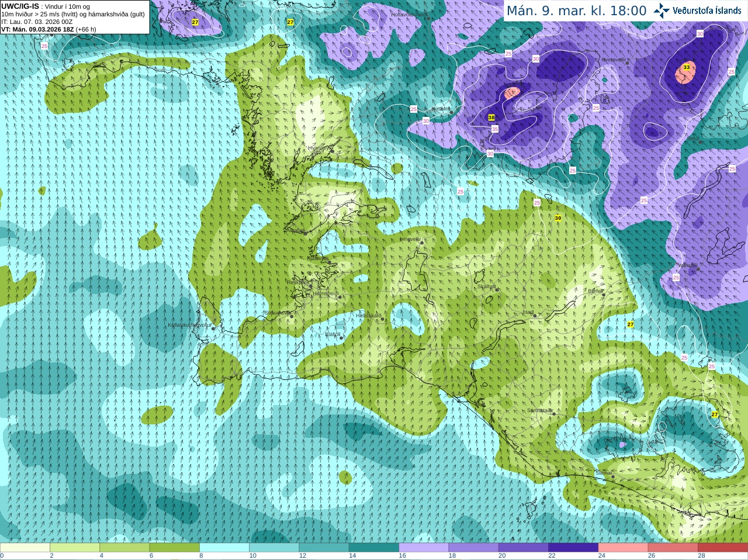Click the Sámsstaðir station label
The image size is (748, 560).
(539, 410)
